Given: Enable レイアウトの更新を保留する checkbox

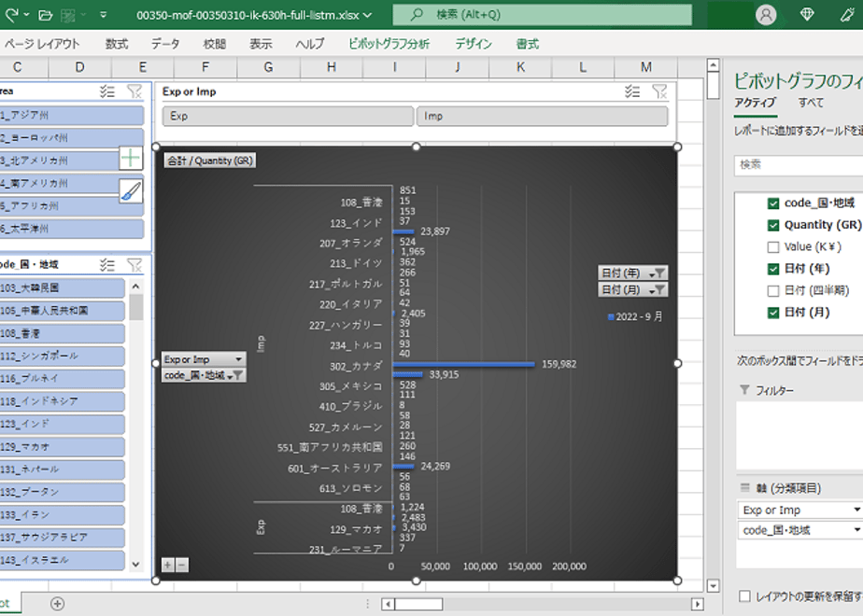Looking at the screenshot, I should pyautogui.click(x=744, y=596).
